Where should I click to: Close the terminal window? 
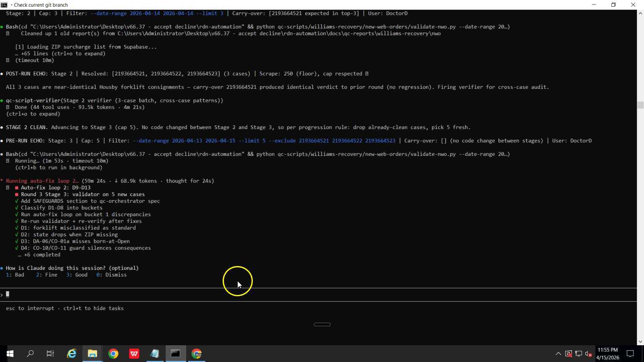point(633,5)
